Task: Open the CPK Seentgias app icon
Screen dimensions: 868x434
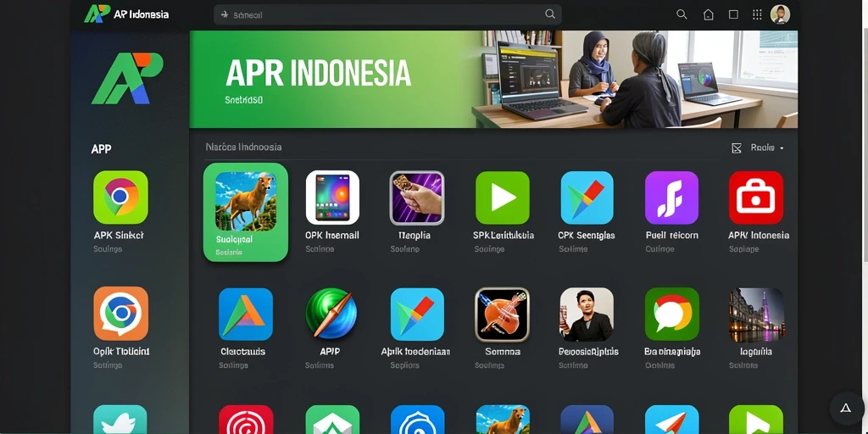Action: pyautogui.click(x=587, y=198)
